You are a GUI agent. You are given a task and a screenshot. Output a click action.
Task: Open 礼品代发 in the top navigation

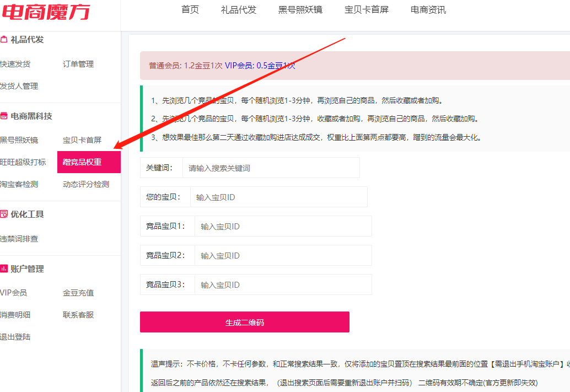pyautogui.click(x=239, y=10)
